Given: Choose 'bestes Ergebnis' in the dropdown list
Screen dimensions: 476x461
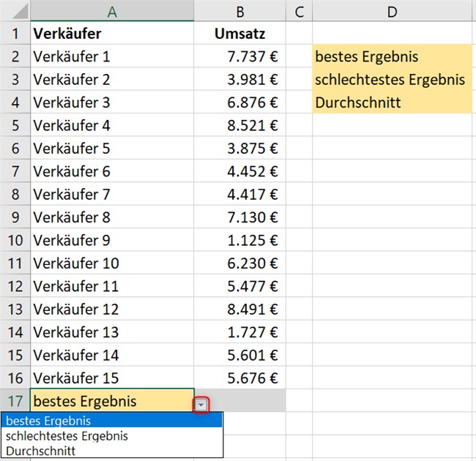Looking at the screenshot, I should click(112, 421).
